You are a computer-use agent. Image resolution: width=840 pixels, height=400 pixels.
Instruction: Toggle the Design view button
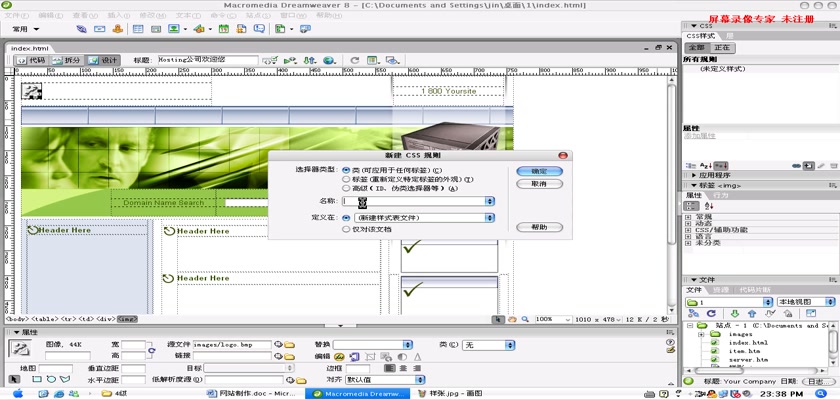tap(103, 61)
